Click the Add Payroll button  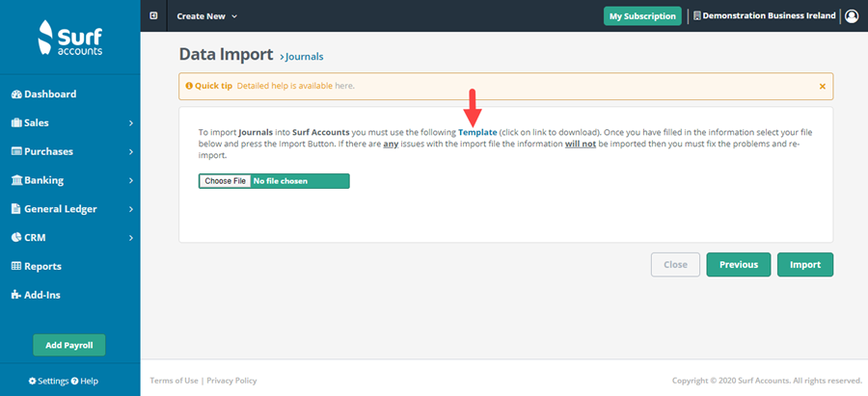point(69,345)
